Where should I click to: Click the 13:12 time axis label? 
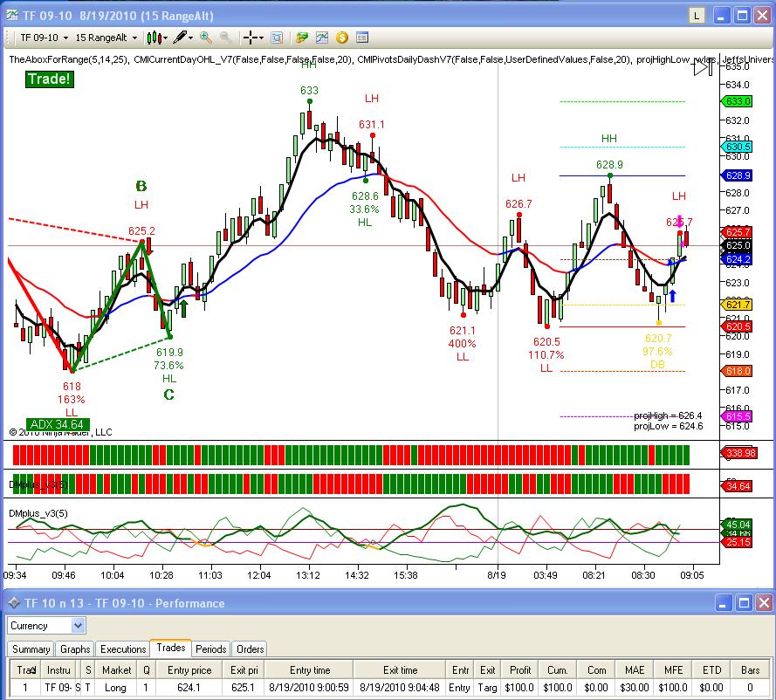coord(308,575)
